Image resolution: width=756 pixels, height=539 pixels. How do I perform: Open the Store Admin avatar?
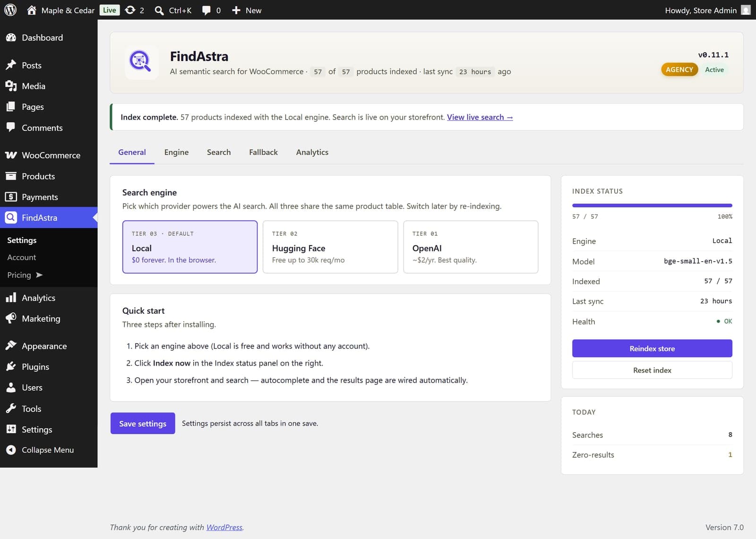(x=746, y=10)
